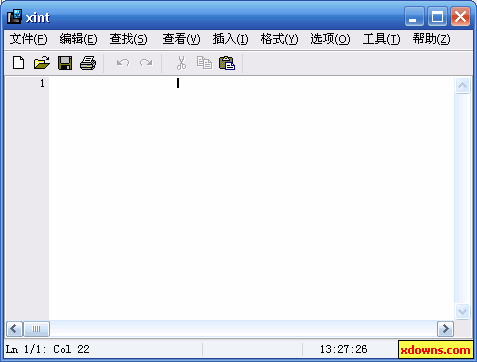This screenshot has height=362, width=477.
Task: Open the 工具(T) menu
Action: coord(381,39)
